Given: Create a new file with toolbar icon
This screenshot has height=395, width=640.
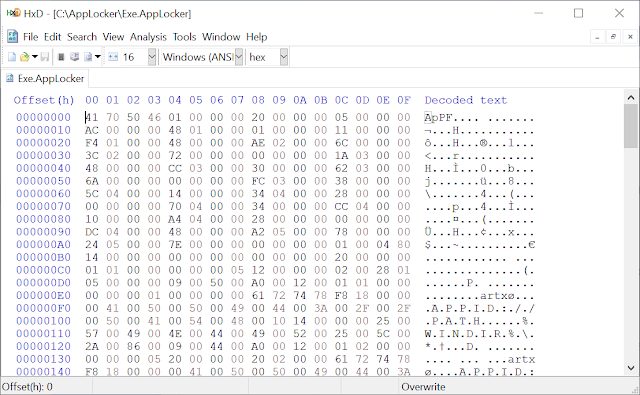Looking at the screenshot, I should [12, 57].
